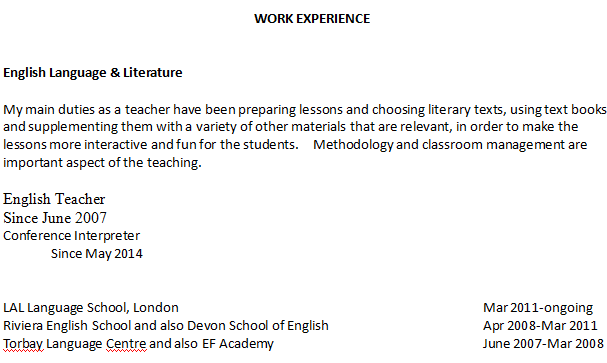Screen dimensions: 607x363
Task: Click the 'English Teacher' line
Action: [54, 199]
